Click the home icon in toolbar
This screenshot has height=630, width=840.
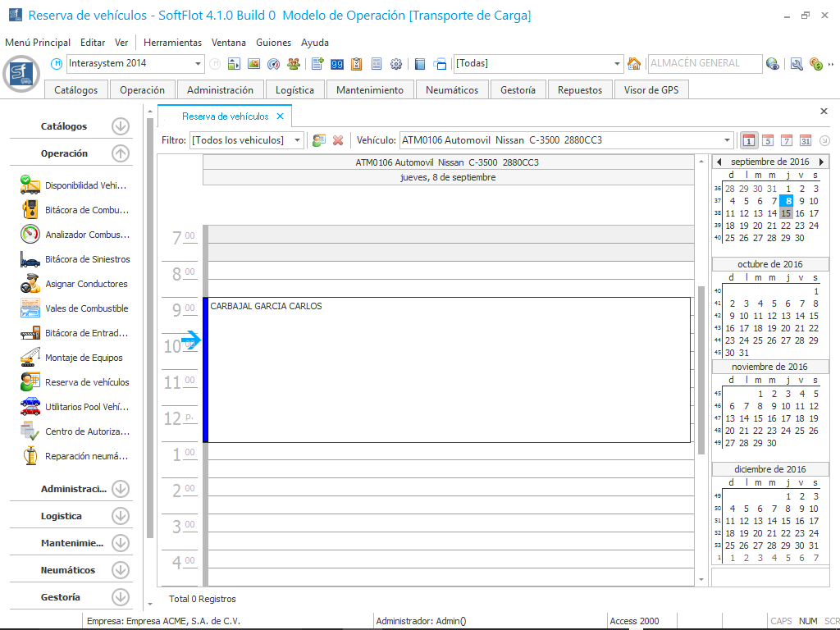click(633, 64)
